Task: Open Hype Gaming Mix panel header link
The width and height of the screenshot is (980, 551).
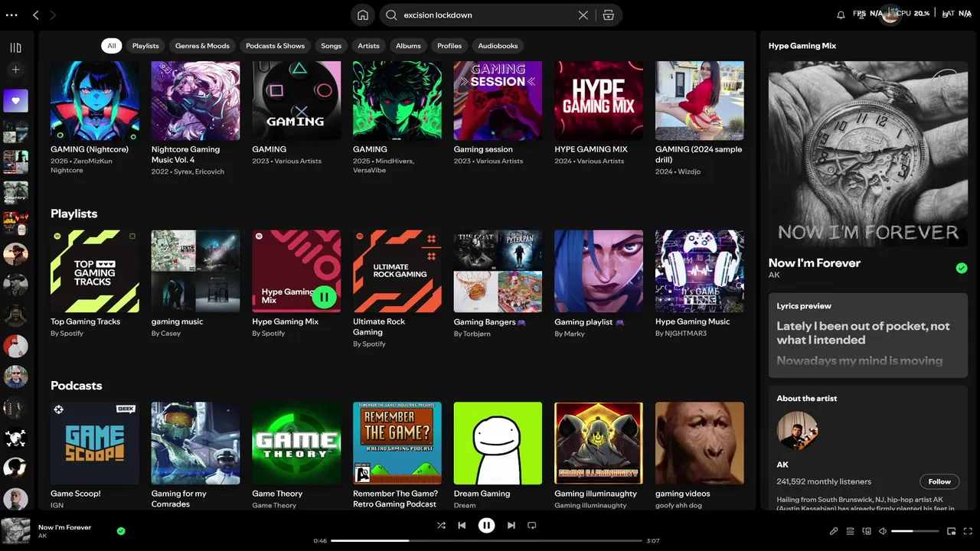Action: pyautogui.click(x=802, y=46)
